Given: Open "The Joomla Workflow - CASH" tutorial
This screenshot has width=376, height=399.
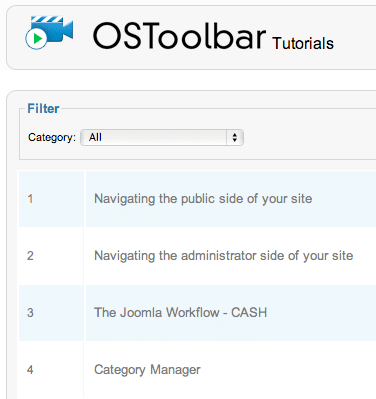Looking at the screenshot, I should [x=181, y=313].
